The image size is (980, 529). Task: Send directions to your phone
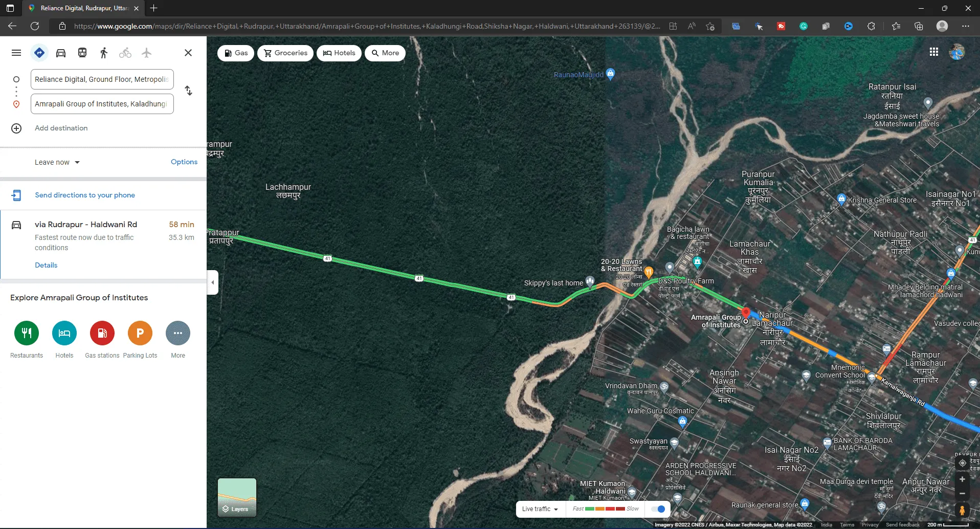(x=85, y=195)
